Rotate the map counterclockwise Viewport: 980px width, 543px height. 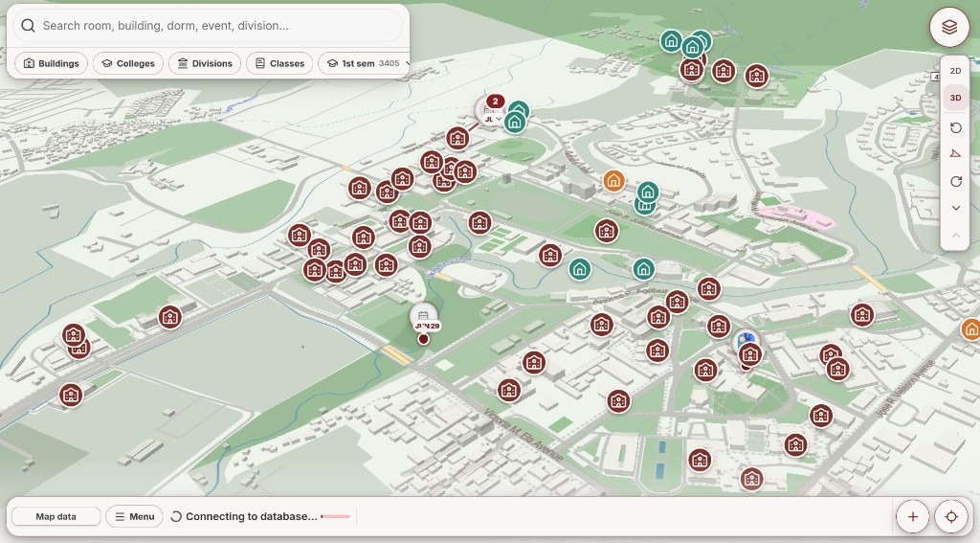[x=955, y=127]
